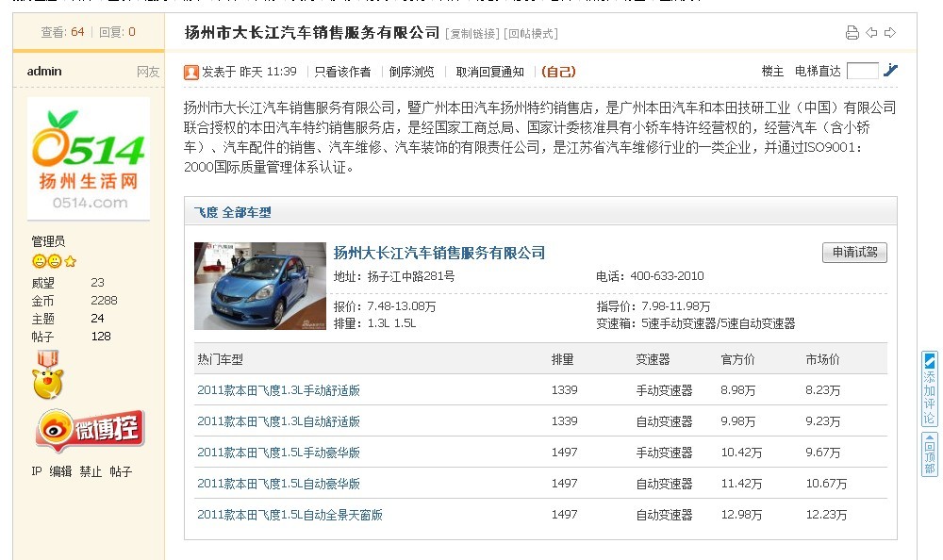Viewport: 943px width, 560px height.
Task: Click 取消回复通知
Action: pos(490,73)
